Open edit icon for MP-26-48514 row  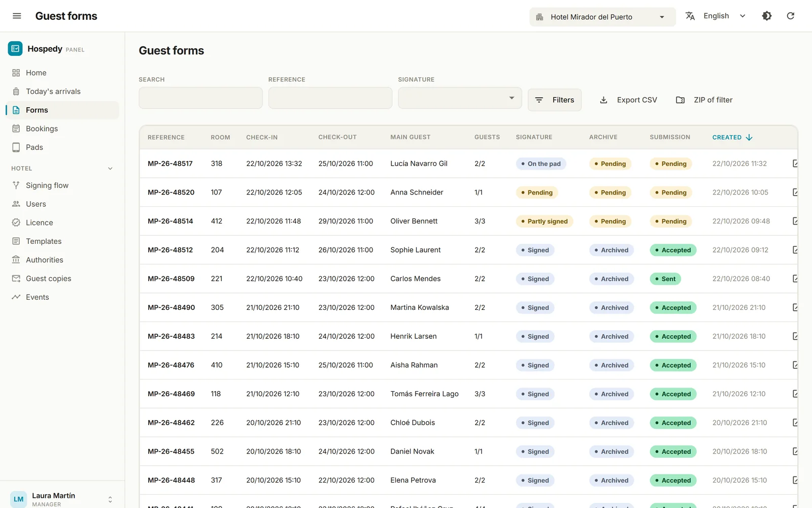[795, 221]
